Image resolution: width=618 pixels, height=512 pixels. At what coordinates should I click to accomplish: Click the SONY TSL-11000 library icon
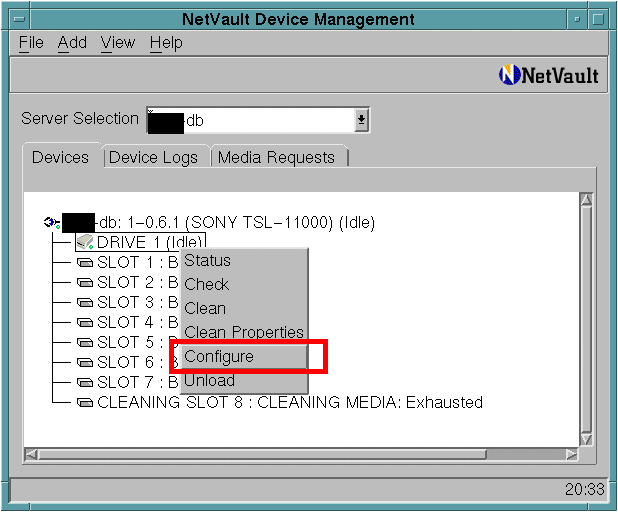52,223
